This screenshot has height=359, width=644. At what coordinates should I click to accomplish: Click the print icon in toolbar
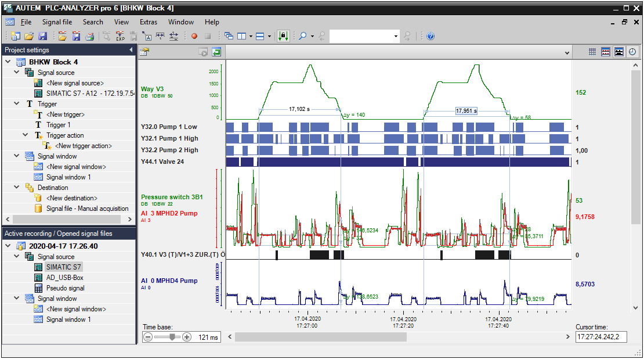point(89,36)
